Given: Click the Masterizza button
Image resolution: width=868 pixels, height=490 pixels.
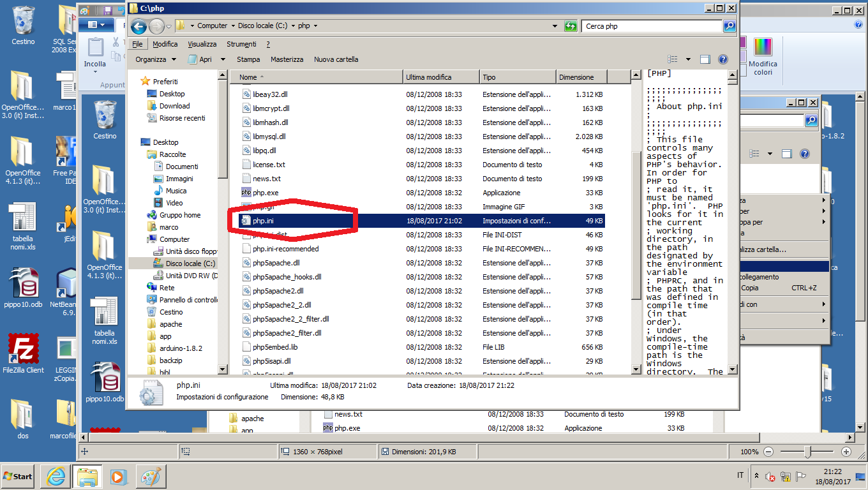Looking at the screenshot, I should coord(287,59).
